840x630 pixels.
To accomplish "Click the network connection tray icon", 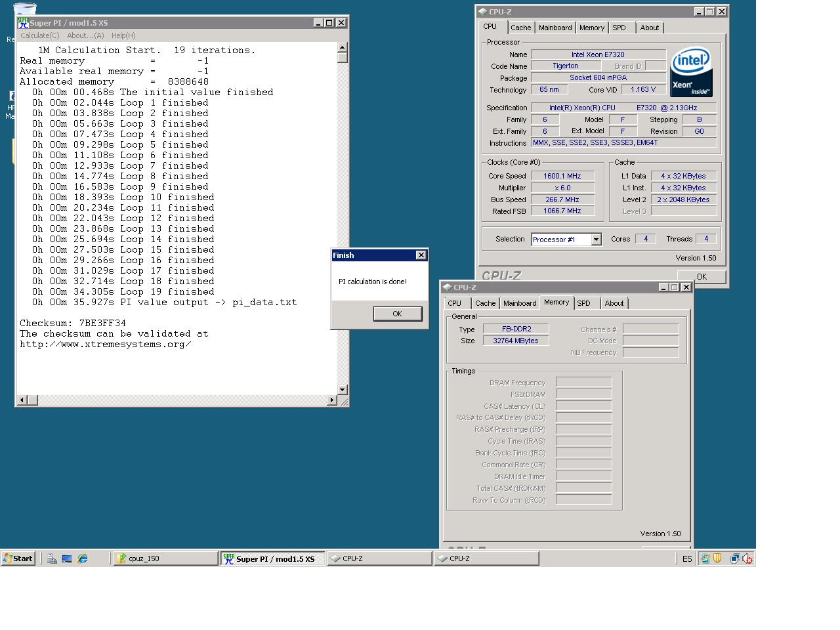I will point(735,558).
